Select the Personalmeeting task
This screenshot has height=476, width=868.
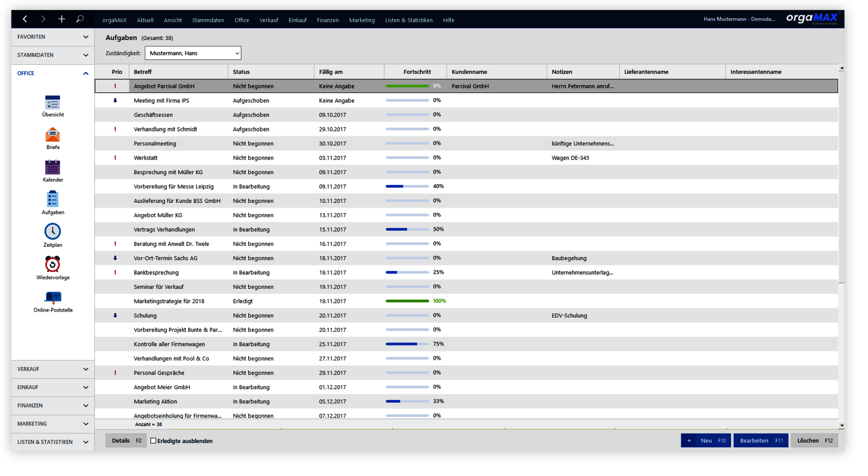[466, 144]
